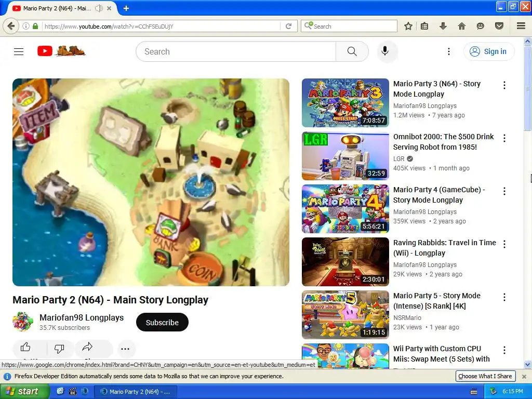The width and height of the screenshot is (532, 399).
Task: Open Raving Rabbids Travel in Time title
Action: (x=445, y=248)
